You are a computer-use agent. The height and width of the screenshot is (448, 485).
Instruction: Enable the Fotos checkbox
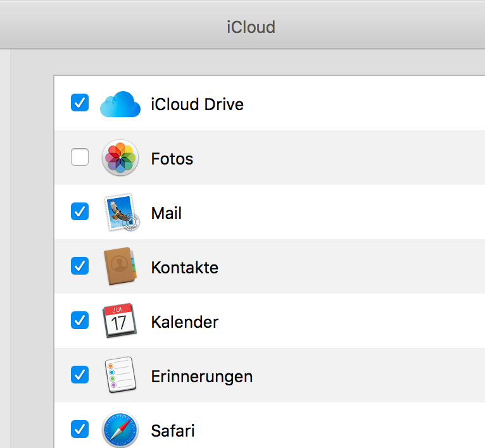[80, 157]
